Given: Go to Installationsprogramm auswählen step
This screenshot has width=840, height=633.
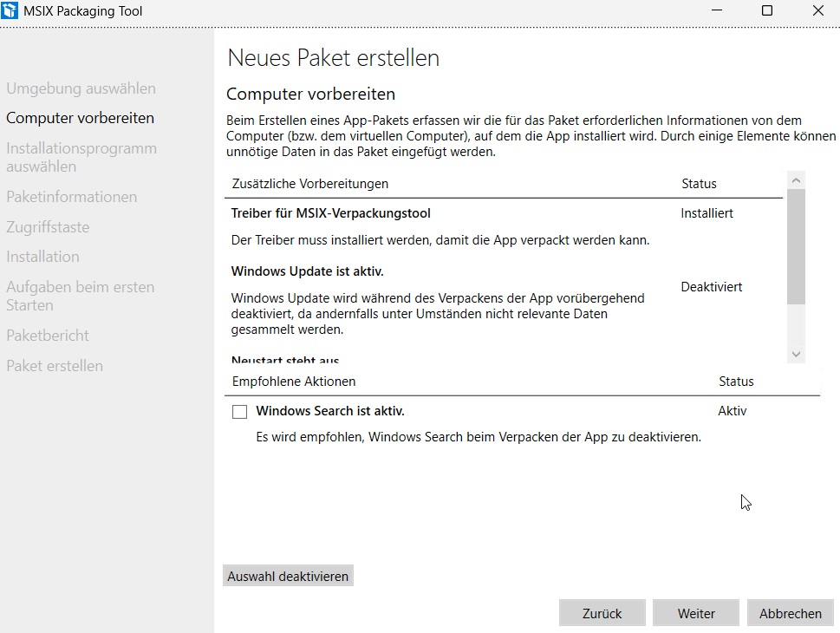Looking at the screenshot, I should 81,157.
